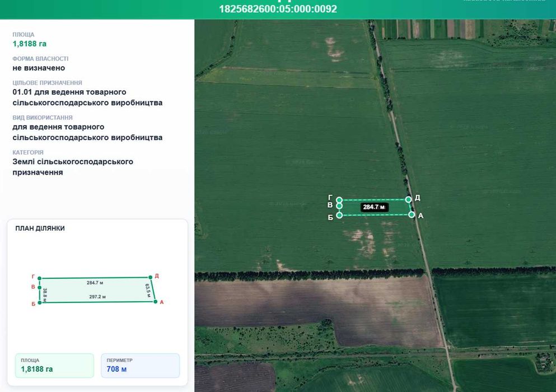Click the 'не визначено' ownership value
The width and height of the screenshot is (556, 392).
(x=39, y=68)
